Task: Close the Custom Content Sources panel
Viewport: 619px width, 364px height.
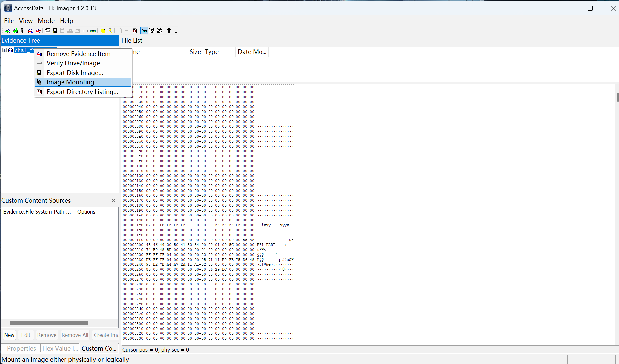Action: coord(113,200)
